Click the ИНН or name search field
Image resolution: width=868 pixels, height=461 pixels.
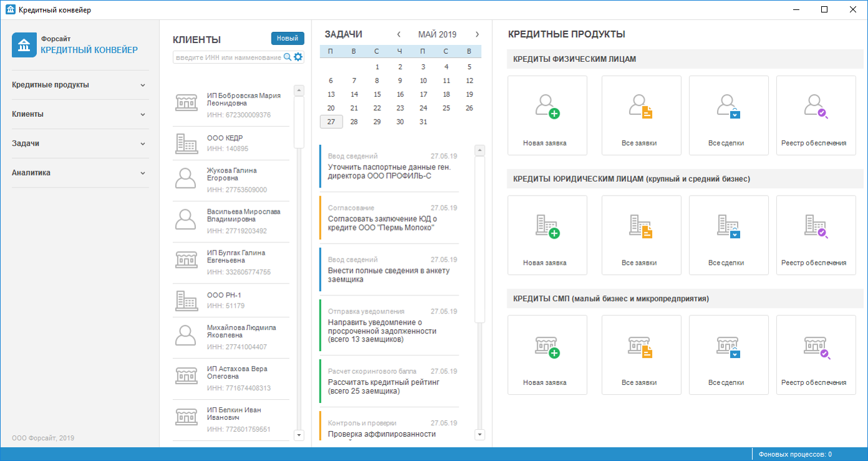point(228,57)
